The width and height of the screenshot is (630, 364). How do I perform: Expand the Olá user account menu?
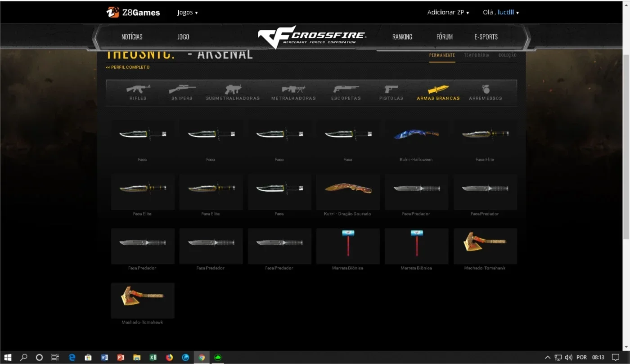(501, 13)
